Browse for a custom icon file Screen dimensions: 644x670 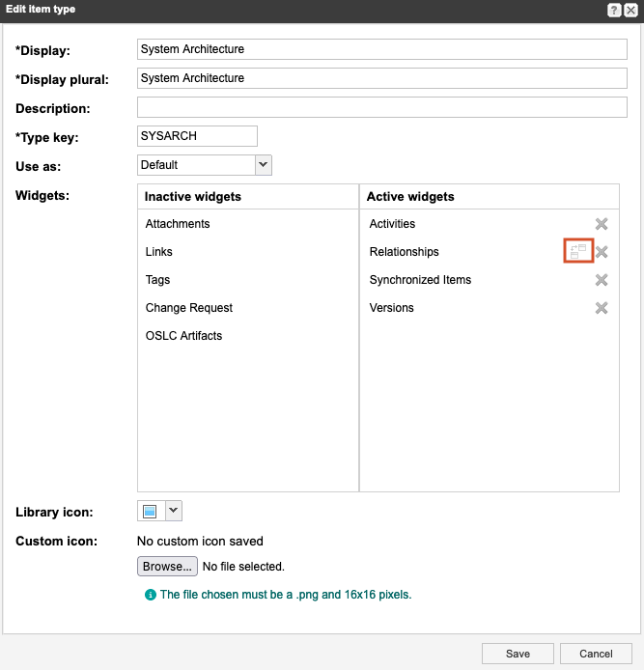pyautogui.click(x=167, y=566)
